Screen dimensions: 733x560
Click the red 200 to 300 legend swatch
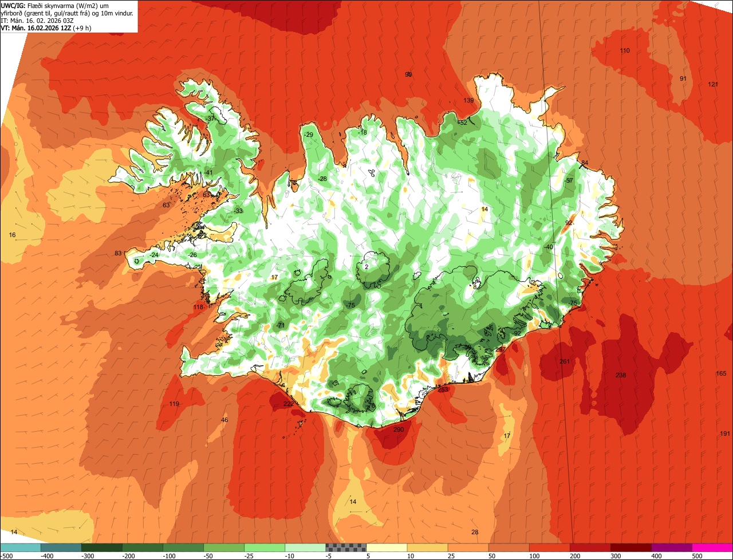point(590,547)
